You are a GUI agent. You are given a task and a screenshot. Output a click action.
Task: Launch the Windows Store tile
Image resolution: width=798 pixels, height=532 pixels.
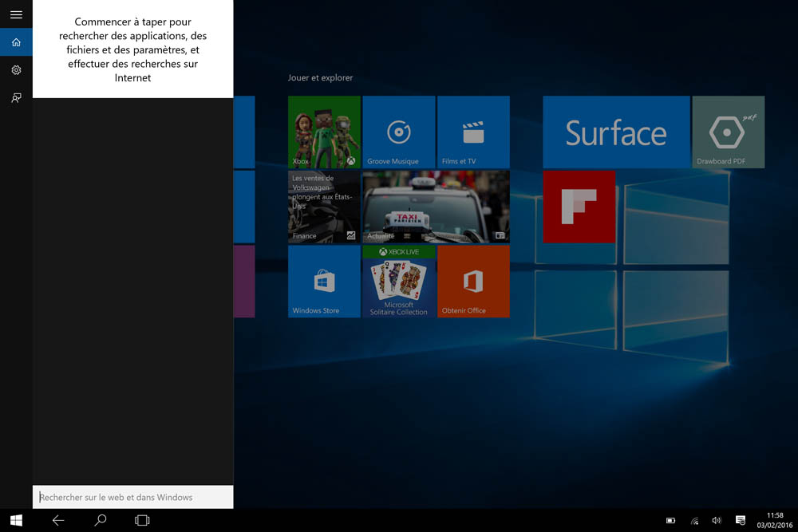pyautogui.click(x=324, y=282)
